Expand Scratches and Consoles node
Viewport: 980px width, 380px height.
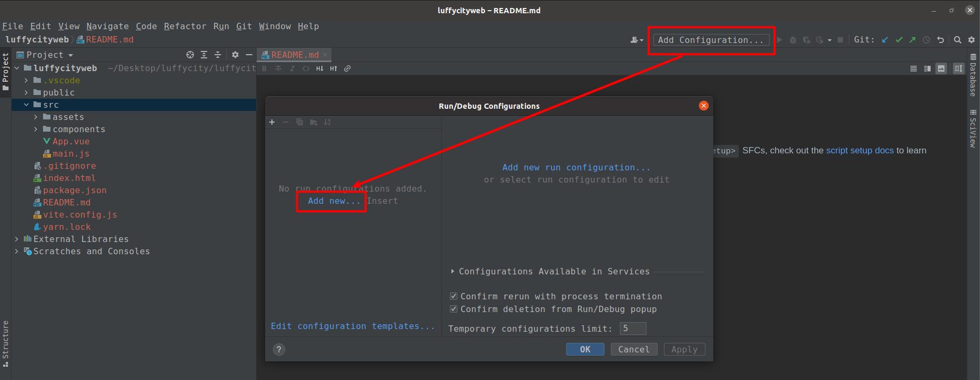click(x=17, y=251)
